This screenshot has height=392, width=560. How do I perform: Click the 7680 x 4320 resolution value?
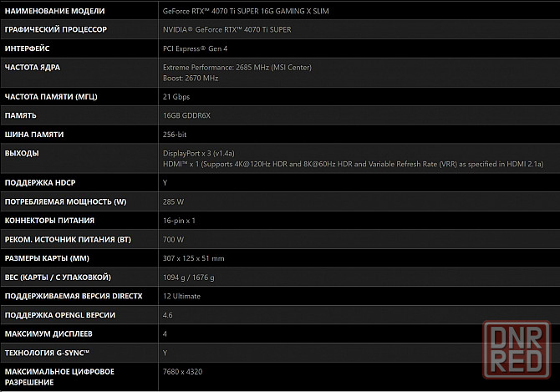(x=182, y=372)
